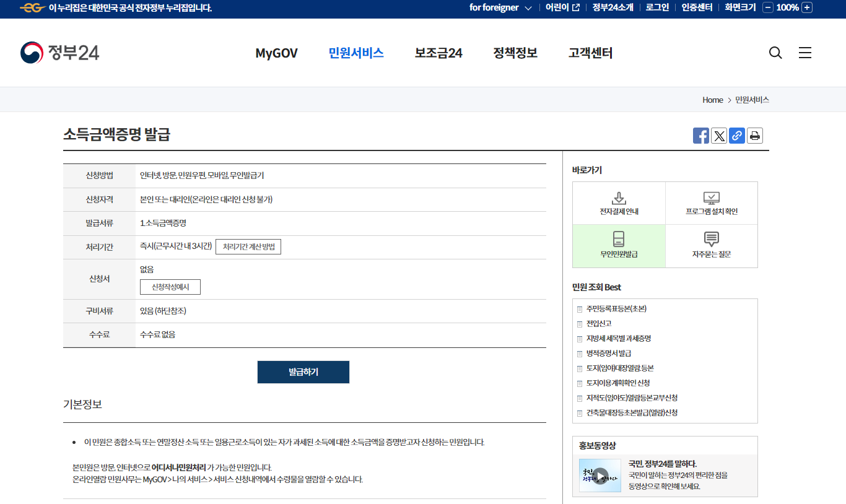This screenshot has height=504, width=846.
Task: Click the 신청방법 row label
Action: [99, 176]
